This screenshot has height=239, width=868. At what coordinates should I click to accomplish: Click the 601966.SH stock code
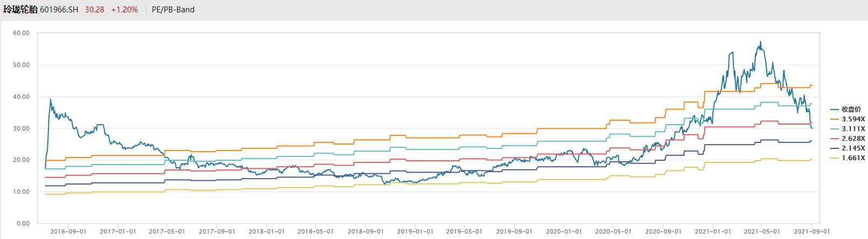coord(59,10)
